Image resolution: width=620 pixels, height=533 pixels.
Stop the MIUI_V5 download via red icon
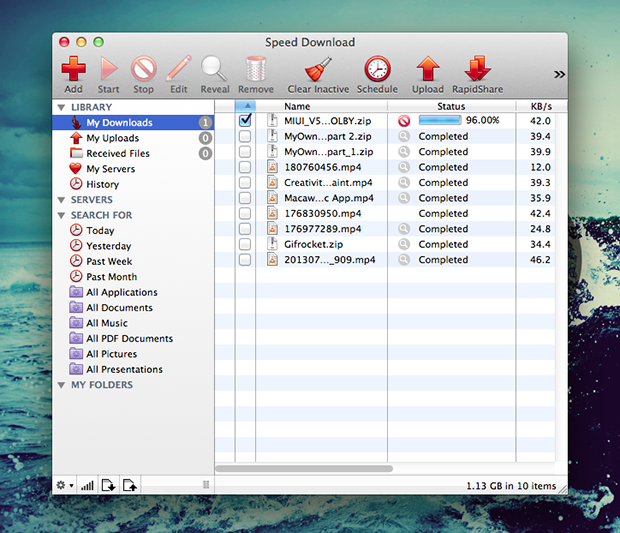[x=404, y=121]
